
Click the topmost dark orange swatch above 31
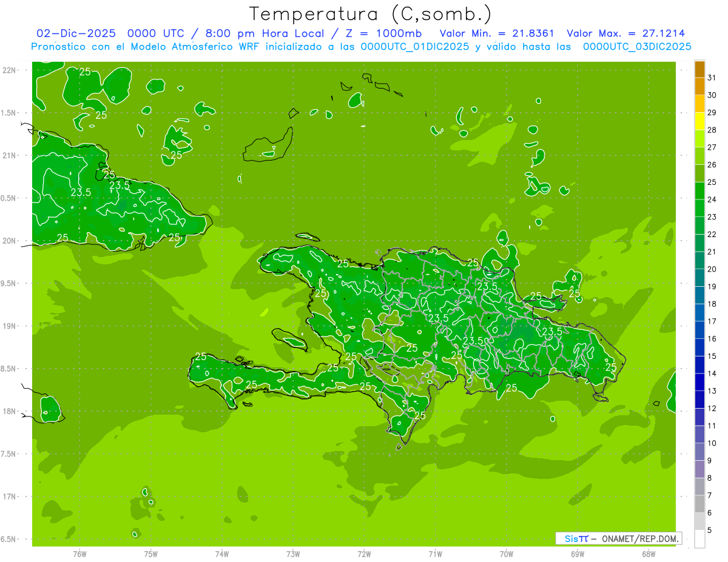tap(699, 69)
